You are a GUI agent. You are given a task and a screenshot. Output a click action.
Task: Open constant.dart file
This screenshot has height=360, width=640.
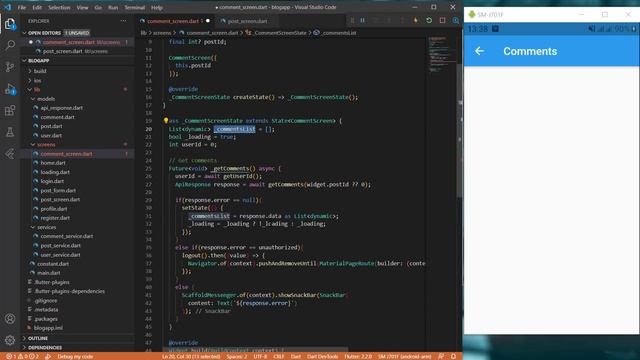pyautogui.click(x=53, y=264)
